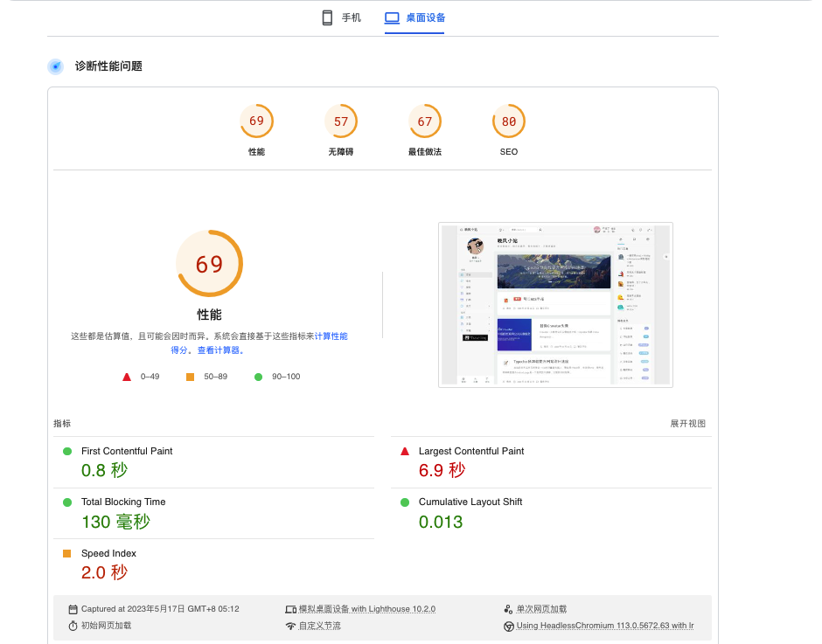Click the red triangle beside Largest Contentful Paint
Viewport: 822px width, 644px height.
(405, 451)
